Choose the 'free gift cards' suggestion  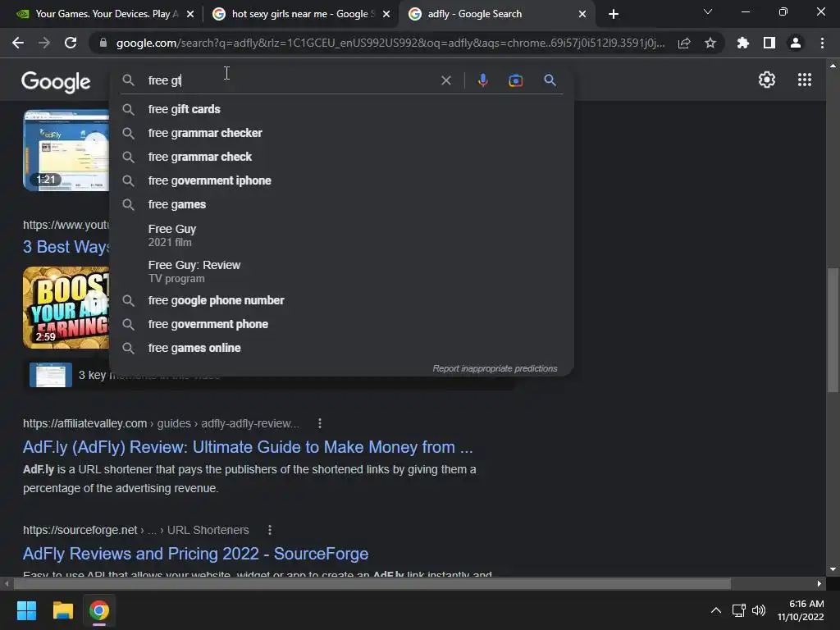pos(341,109)
